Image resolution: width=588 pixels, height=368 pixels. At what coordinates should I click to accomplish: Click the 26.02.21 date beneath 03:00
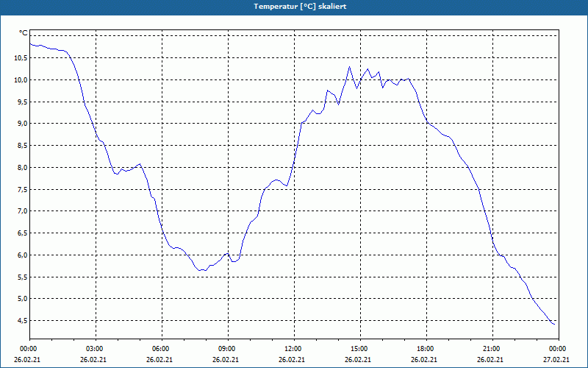[93, 360]
